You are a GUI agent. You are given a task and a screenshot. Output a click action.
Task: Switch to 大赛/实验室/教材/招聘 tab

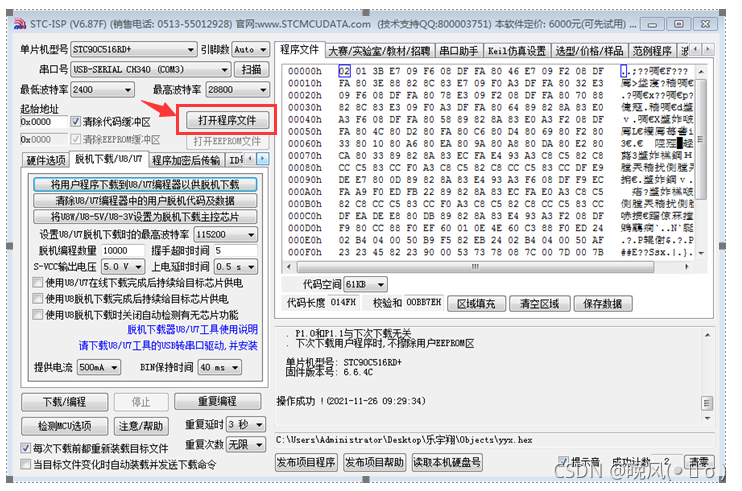coord(379,51)
